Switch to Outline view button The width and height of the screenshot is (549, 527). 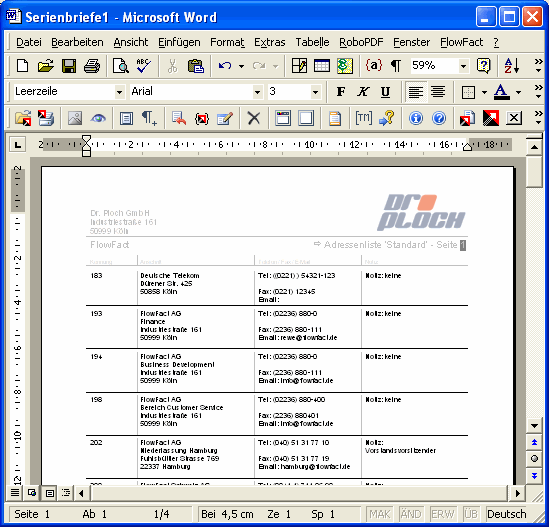(x=66, y=493)
